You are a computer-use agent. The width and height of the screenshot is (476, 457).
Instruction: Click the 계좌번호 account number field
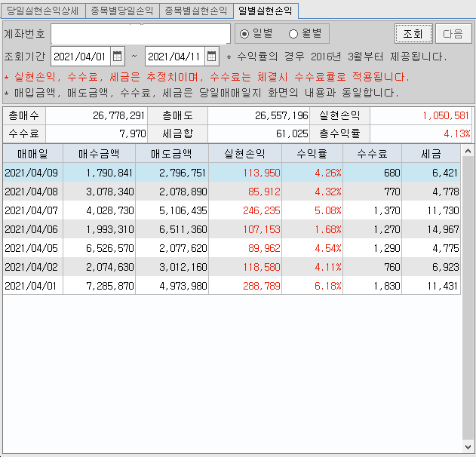pyautogui.click(x=140, y=34)
